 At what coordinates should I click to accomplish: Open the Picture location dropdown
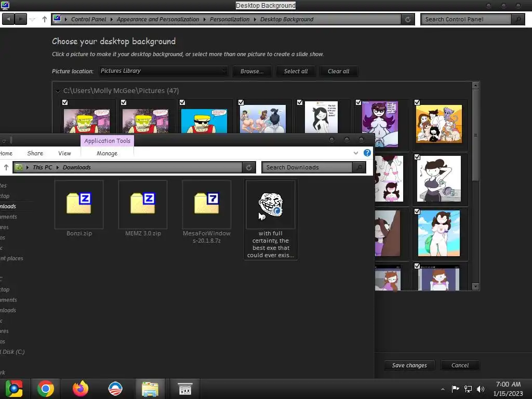click(163, 71)
